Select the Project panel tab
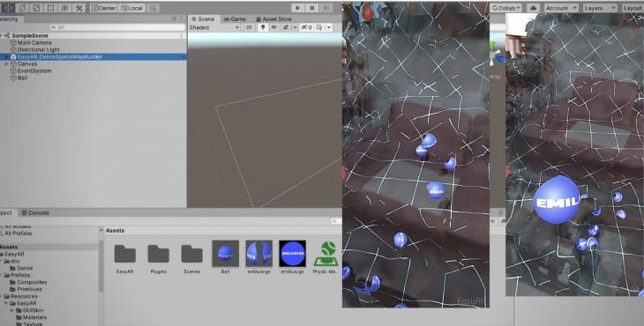The image size is (644, 326). pos(8,213)
